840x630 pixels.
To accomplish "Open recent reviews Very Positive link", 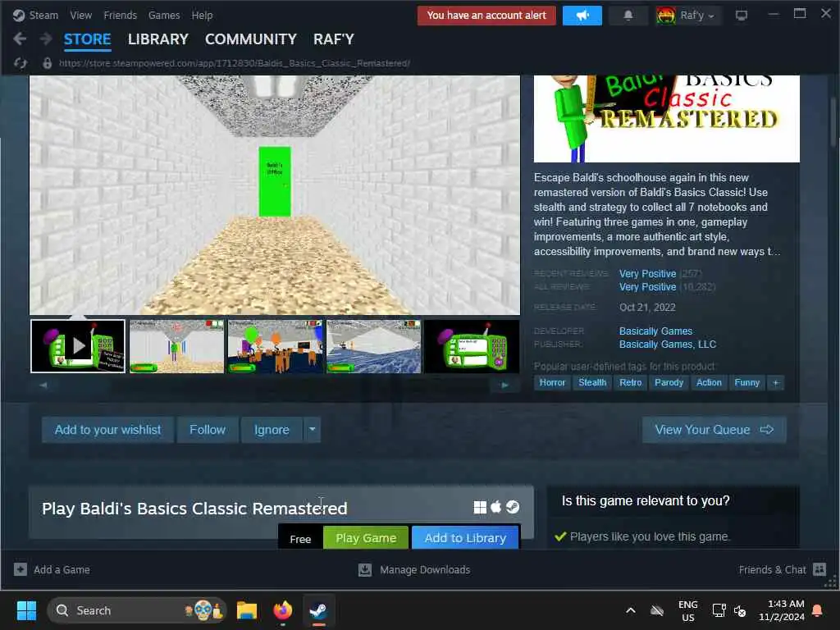I will pos(648,274).
